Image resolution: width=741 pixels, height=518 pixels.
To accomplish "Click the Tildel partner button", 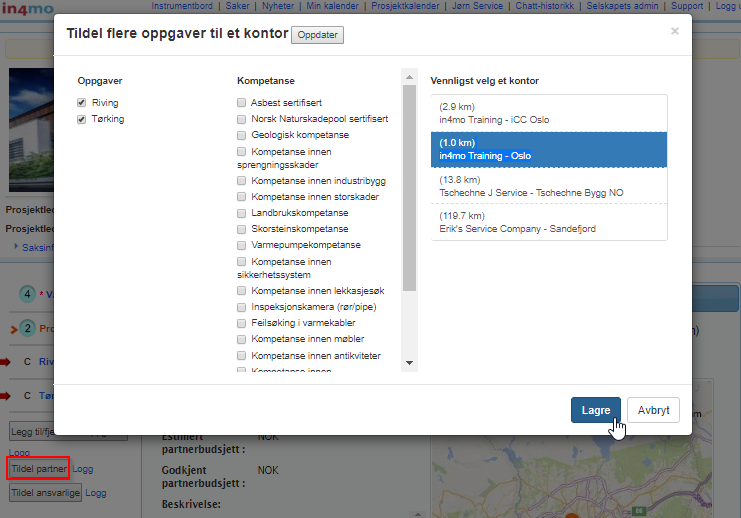I will click(x=39, y=468).
